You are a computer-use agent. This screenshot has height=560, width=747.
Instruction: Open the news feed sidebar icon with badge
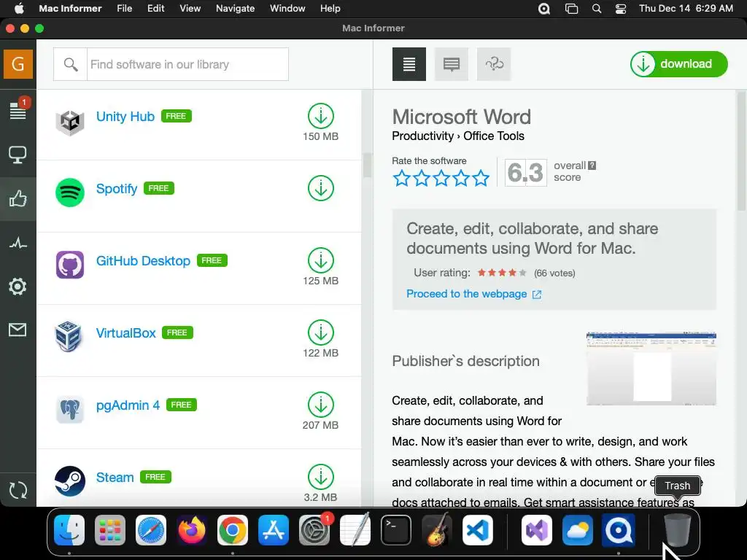click(18, 109)
